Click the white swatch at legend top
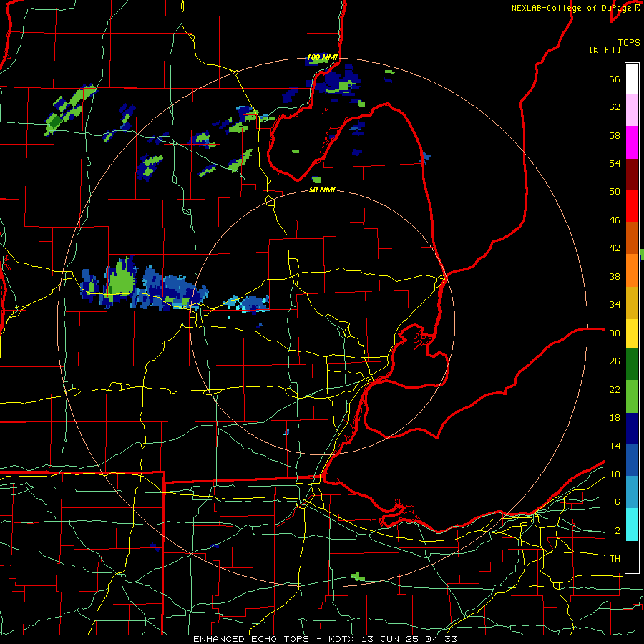The height and width of the screenshot is (644, 644). pyautogui.click(x=632, y=79)
